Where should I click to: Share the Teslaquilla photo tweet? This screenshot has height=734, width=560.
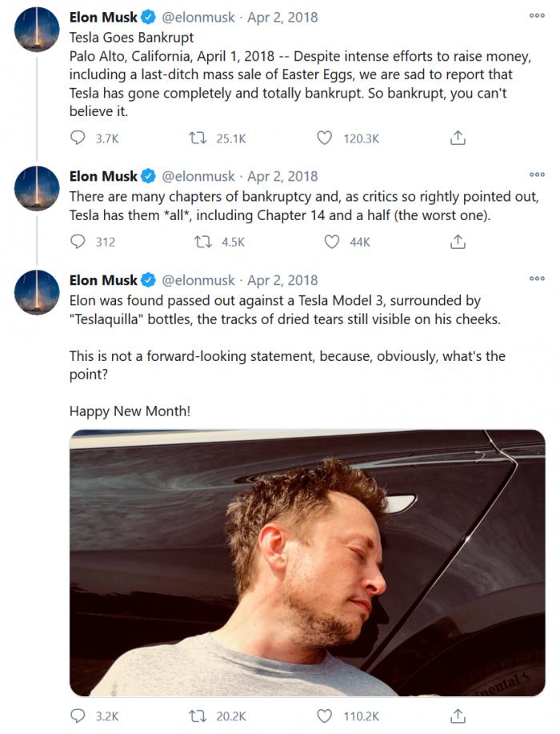458,716
